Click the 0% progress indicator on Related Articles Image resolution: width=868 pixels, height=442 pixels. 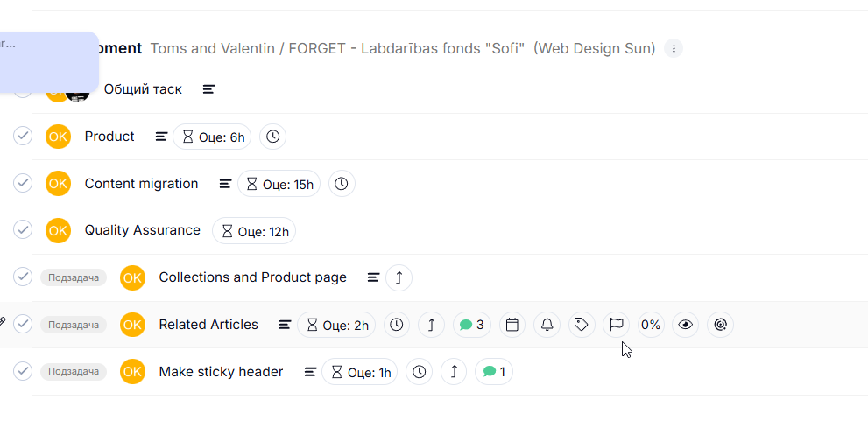[651, 325]
